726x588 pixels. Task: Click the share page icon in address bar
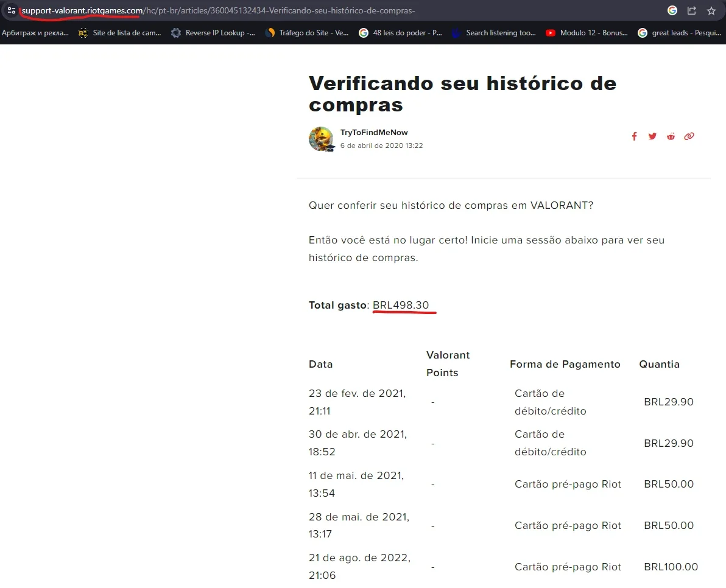click(x=692, y=10)
